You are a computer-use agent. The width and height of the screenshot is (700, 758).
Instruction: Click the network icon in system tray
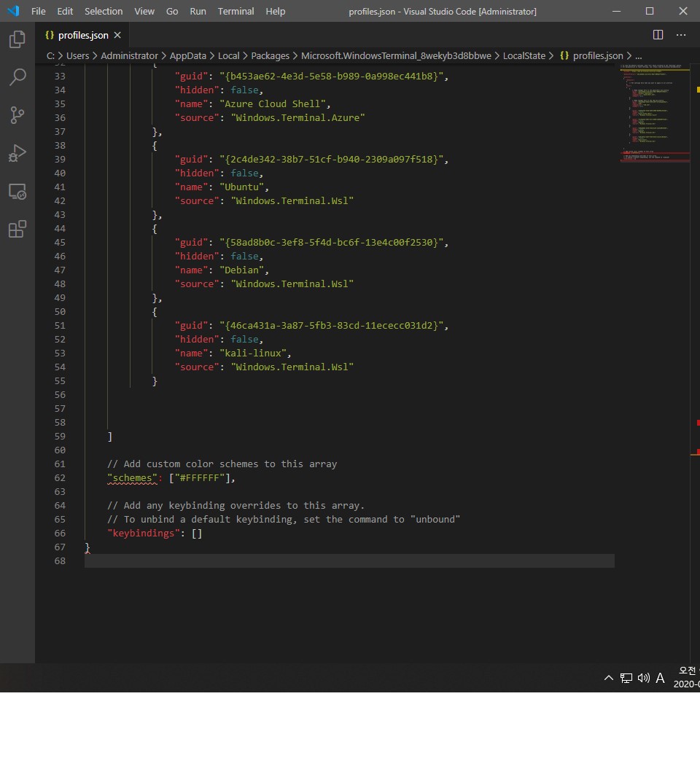(626, 678)
